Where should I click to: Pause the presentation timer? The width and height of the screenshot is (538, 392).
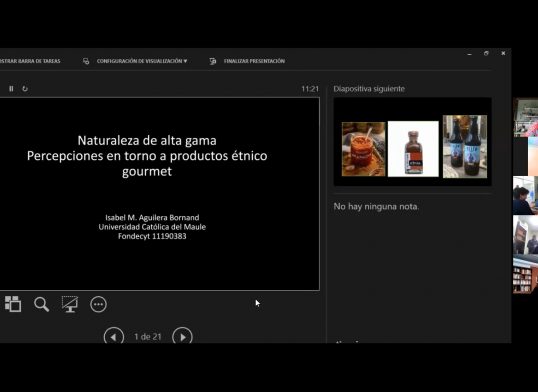coord(11,89)
